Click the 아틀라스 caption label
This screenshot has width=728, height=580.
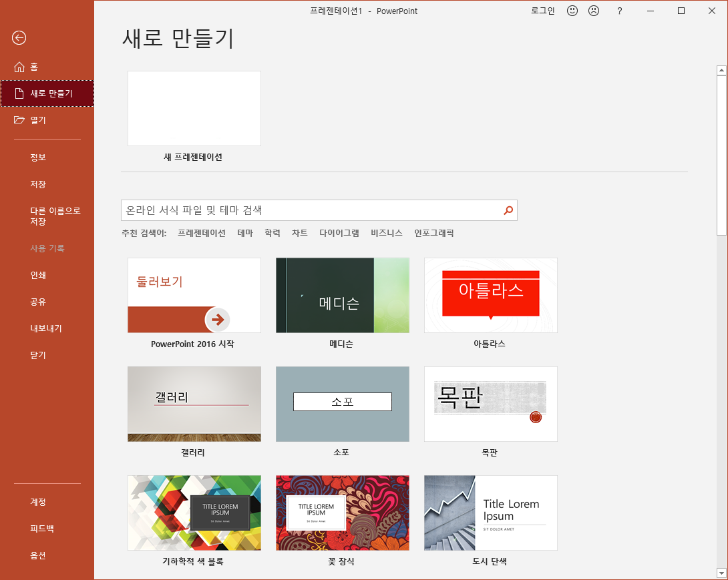pos(490,344)
